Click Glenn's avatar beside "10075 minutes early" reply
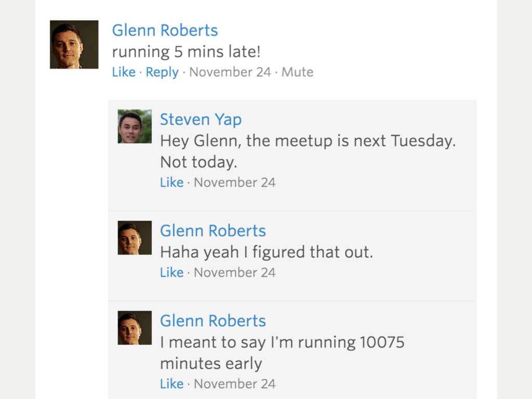The image size is (532, 399). tap(135, 328)
